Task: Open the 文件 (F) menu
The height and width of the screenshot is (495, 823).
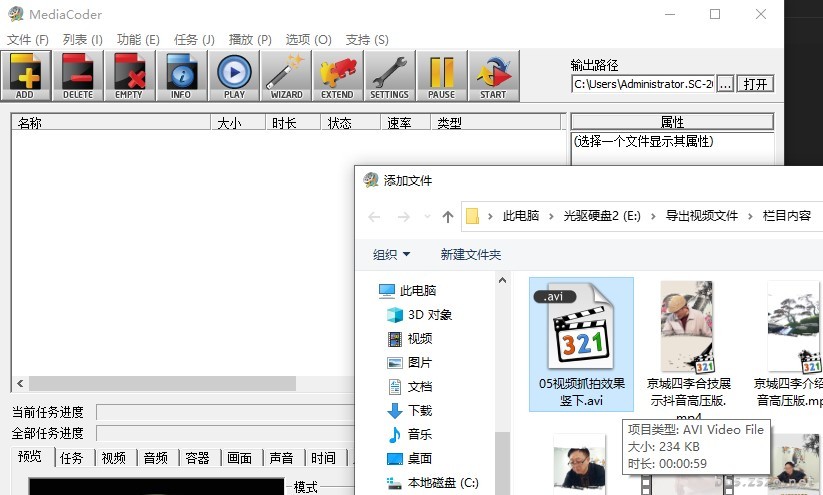Action: point(28,40)
